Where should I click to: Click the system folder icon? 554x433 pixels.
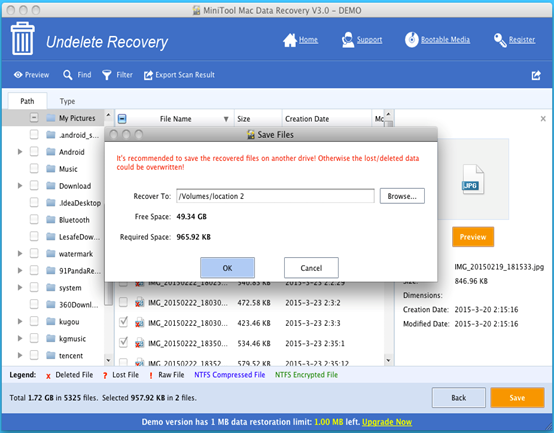[51, 287]
